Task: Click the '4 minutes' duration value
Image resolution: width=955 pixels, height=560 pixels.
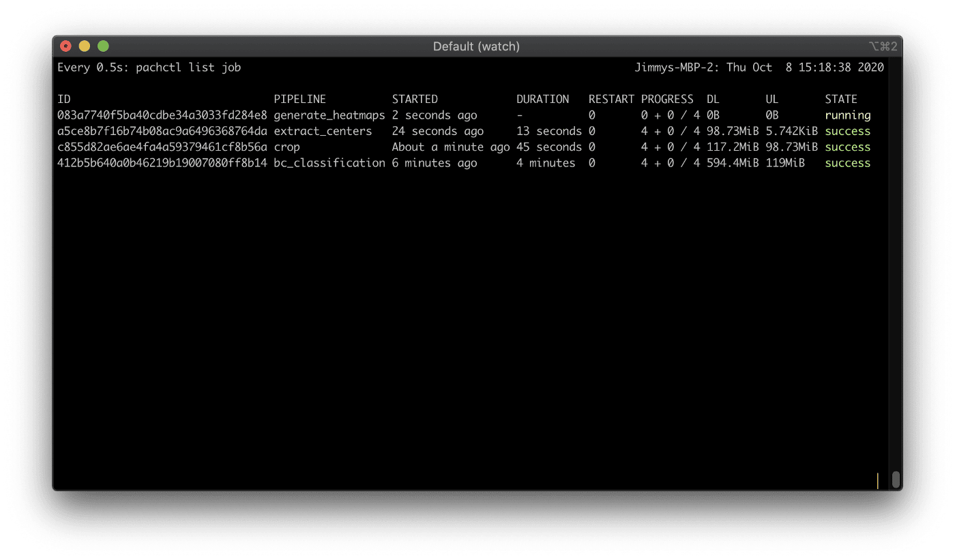Action: pos(546,163)
